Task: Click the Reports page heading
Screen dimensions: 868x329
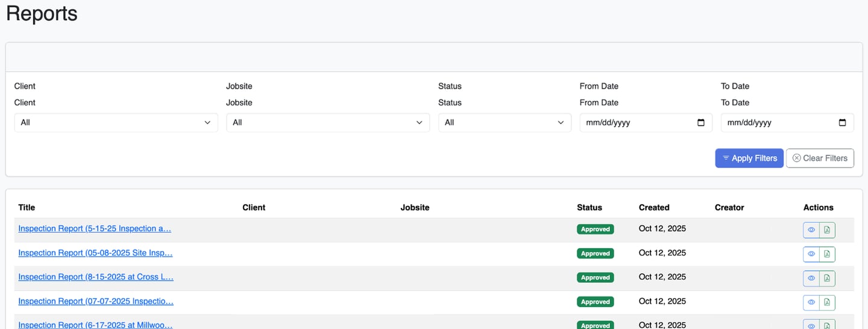Action: 42,13
